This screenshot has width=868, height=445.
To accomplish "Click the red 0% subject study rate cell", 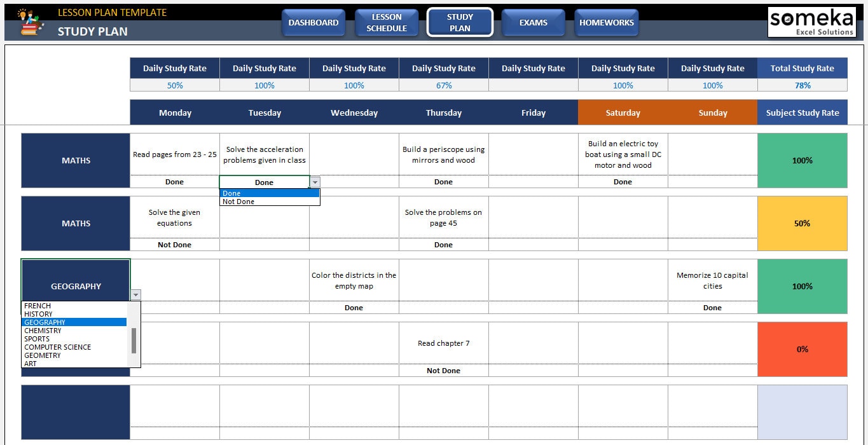I will (803, 349).
